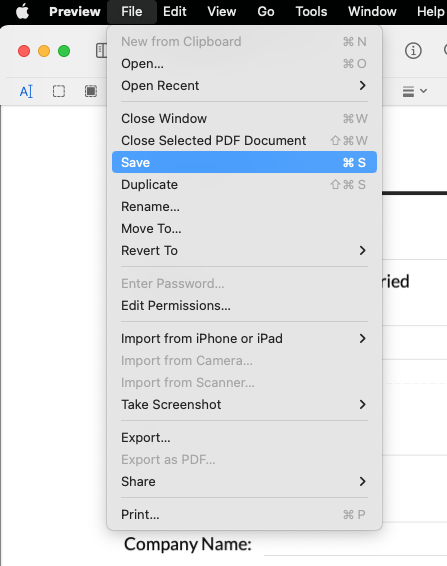This screenshot has width=447, height=566.
Task: Select Close Window menu item
Action: (x=244, y=118)
